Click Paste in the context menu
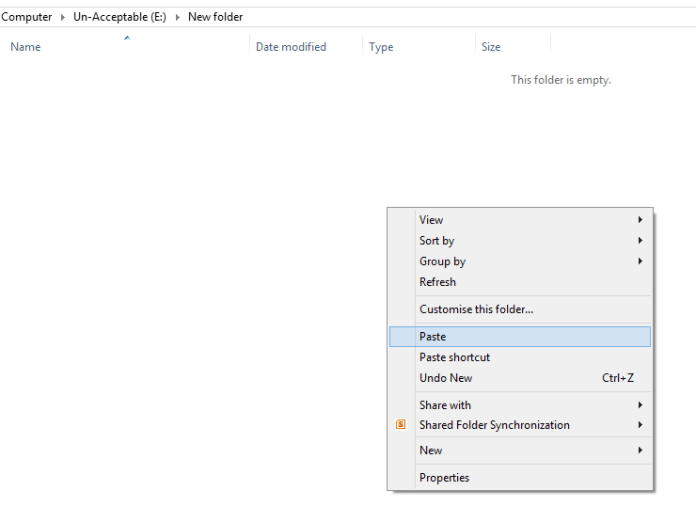Image resolution: width=696 pixels, height=506 pixels. point(433,337)
